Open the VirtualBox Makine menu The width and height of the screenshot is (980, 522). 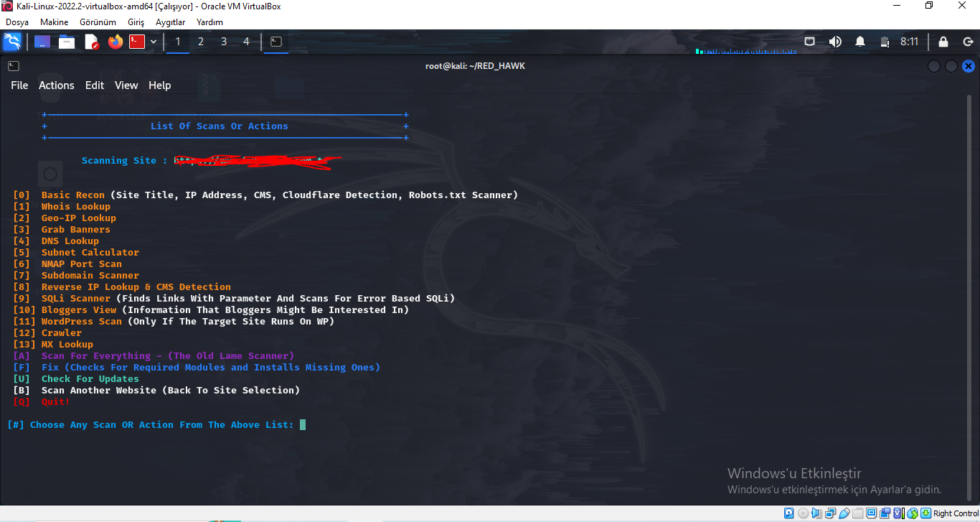(55, 22)
